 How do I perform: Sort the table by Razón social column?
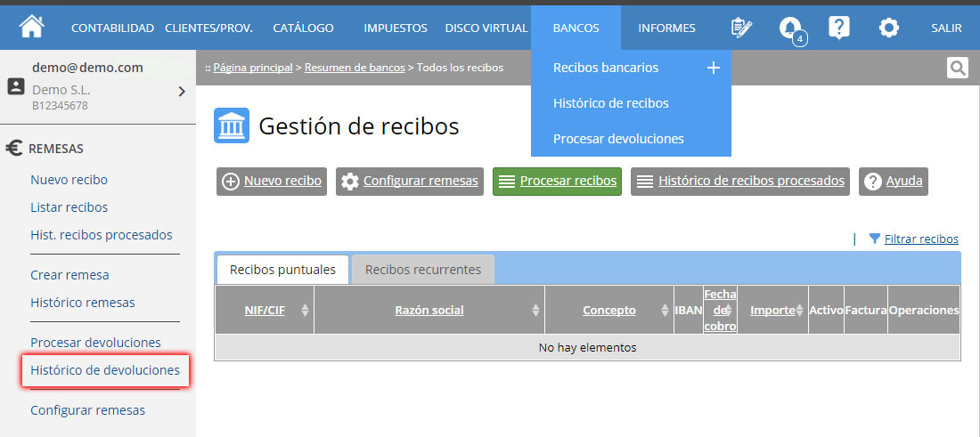pos(429,311)
